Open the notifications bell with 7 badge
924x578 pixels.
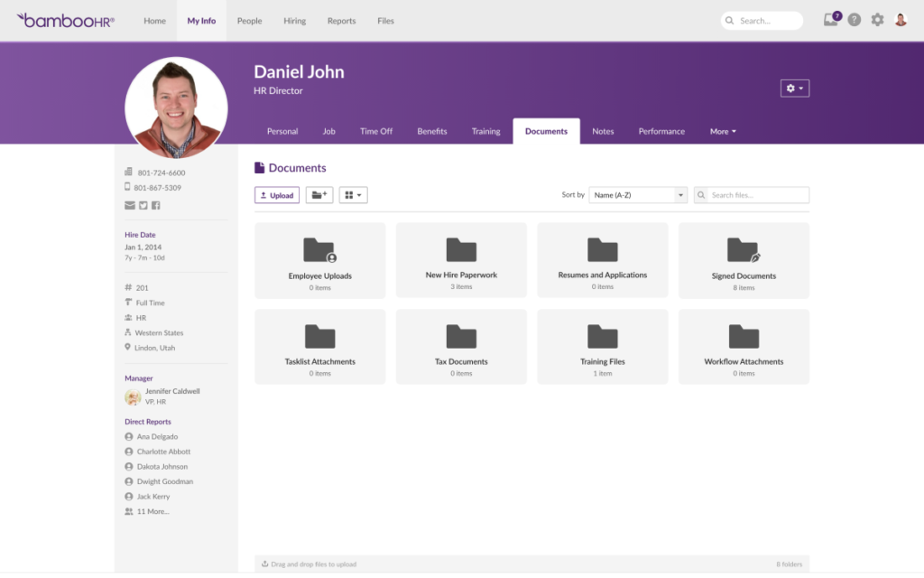click(x=830, y=18)
